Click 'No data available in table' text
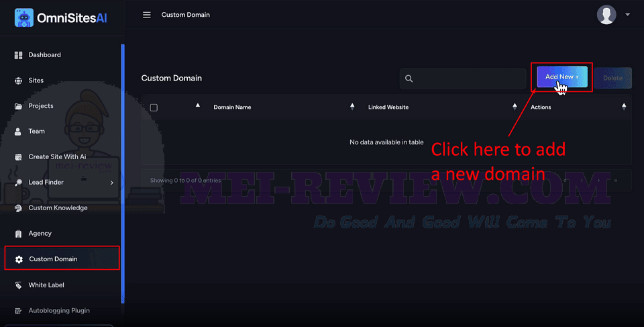 pyautogui.click(x=386, y=142)
